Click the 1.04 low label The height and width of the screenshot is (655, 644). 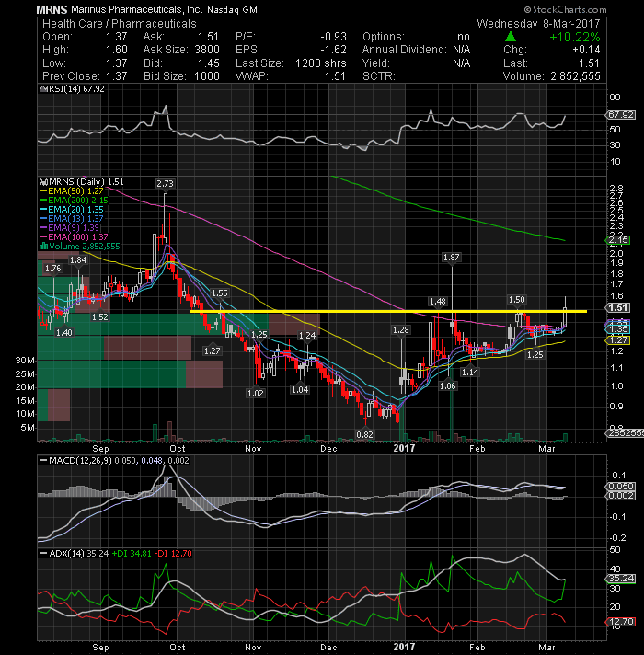tap(300, 390)
